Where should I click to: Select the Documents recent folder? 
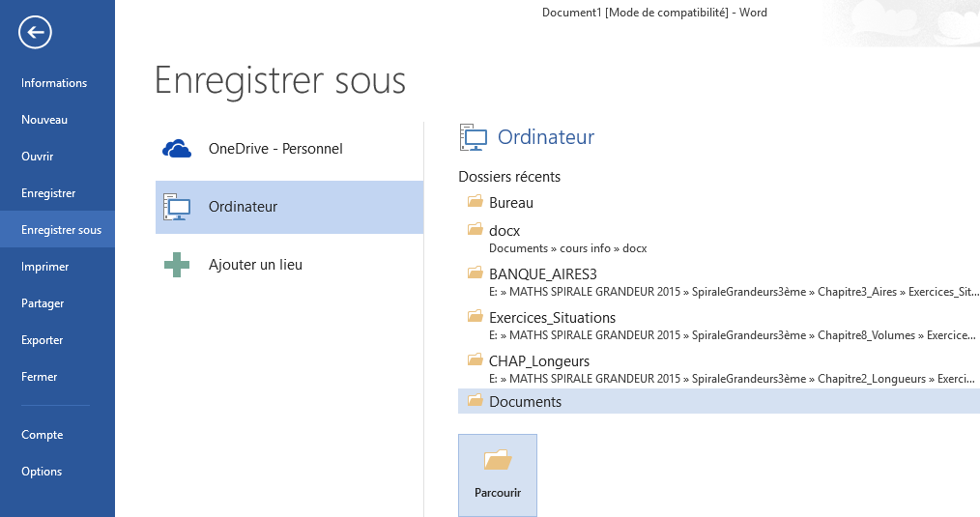(x=525, y=402)
